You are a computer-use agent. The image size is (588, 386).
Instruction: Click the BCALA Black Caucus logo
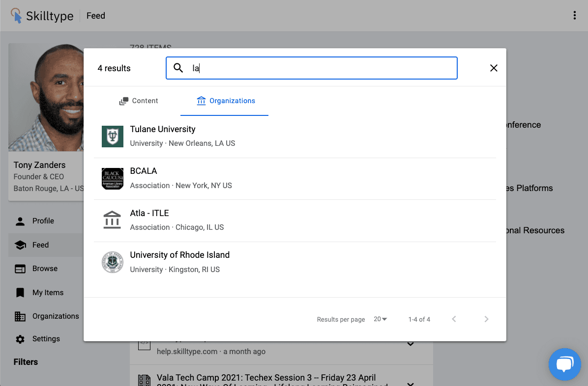[113, 178]
